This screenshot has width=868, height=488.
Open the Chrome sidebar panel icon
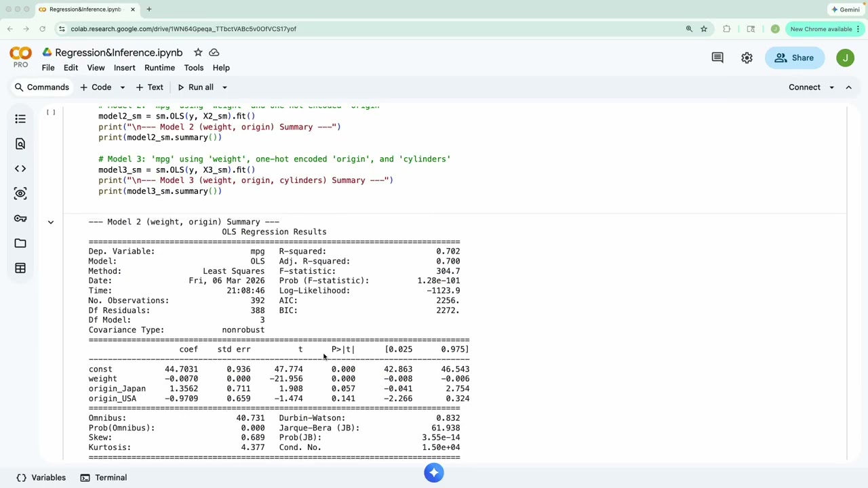[751, 28]
